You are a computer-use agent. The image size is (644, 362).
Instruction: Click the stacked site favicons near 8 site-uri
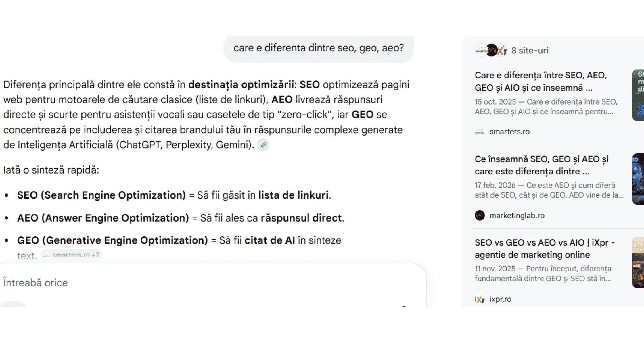coord(491,50)
